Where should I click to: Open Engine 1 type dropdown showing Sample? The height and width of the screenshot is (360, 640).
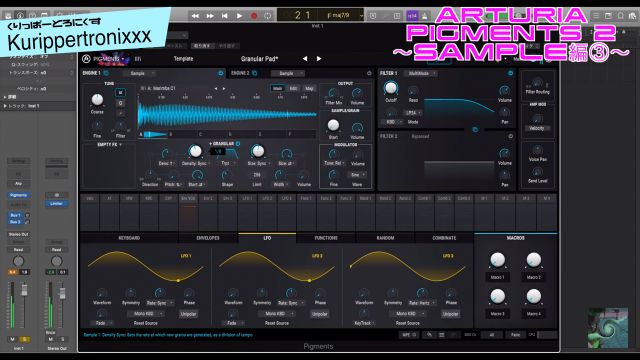(140, 73)
